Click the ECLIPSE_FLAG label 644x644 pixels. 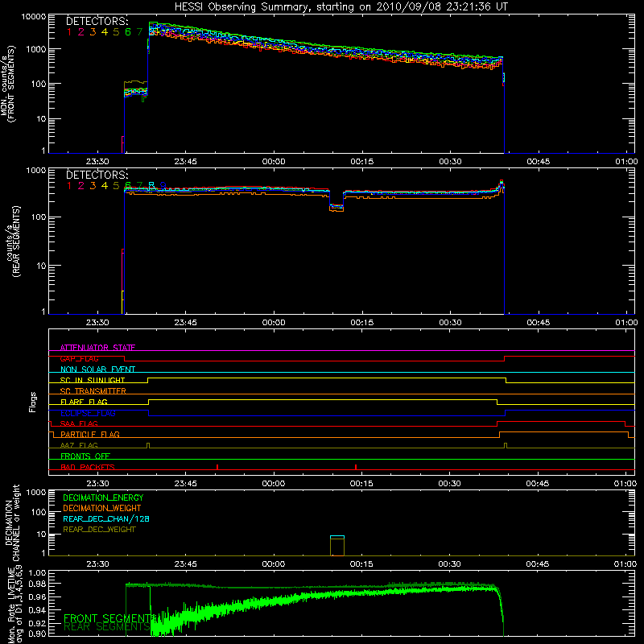coord(88,413)
